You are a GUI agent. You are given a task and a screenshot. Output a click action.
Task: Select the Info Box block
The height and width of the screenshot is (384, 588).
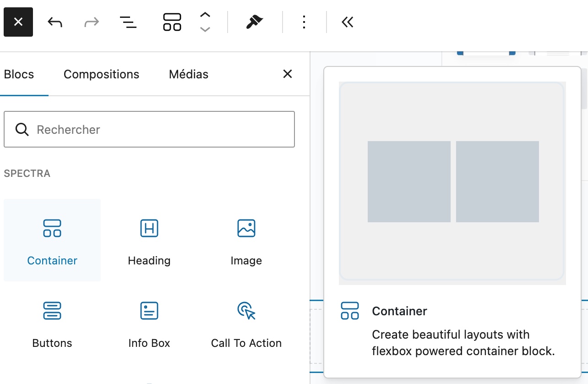149,323
